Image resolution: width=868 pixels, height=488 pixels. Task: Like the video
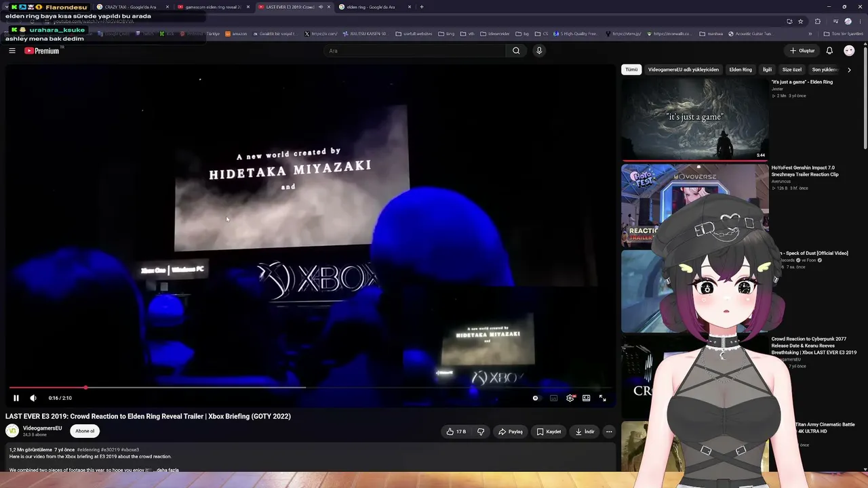(x=456, y=432)
